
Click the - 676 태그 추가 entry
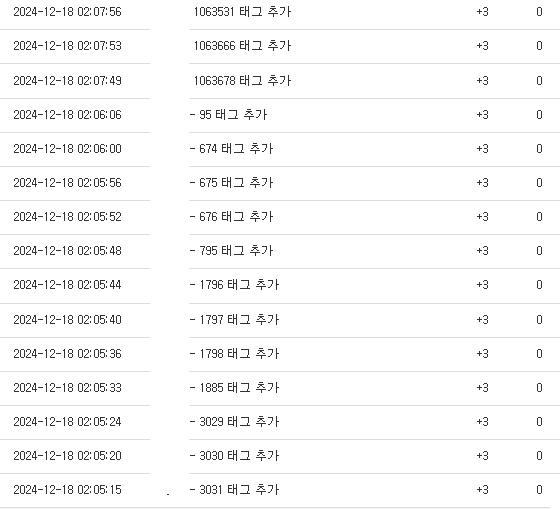coord(231,216)
